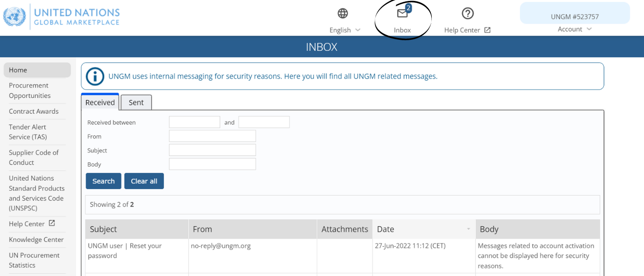The width and height of the screenshot is (644, 276).
Task: Click the blue information circle icon
Action: [x=95, y=76]
